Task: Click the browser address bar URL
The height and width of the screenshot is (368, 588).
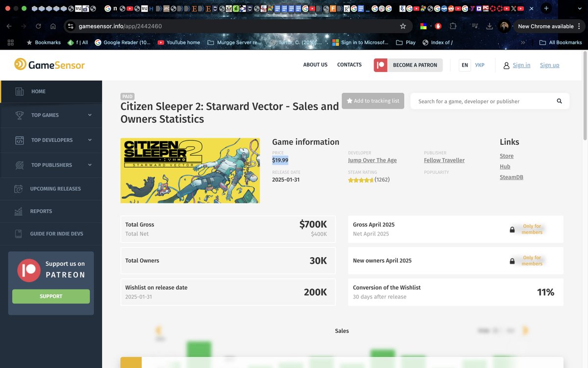Action: 120,26
